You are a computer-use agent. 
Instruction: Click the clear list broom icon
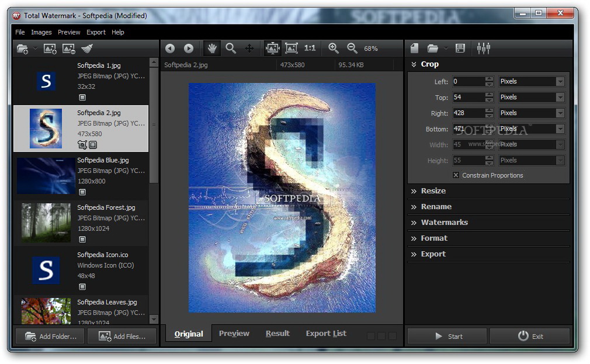tap(87, 48)
